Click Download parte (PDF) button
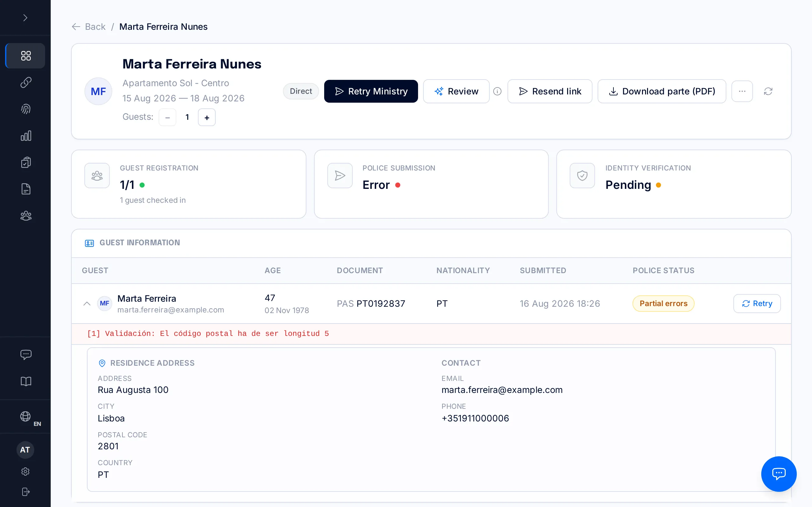Image resolution: width=812 pixels, height=507 pixels. pyautogui.click(x=662, y=91)
